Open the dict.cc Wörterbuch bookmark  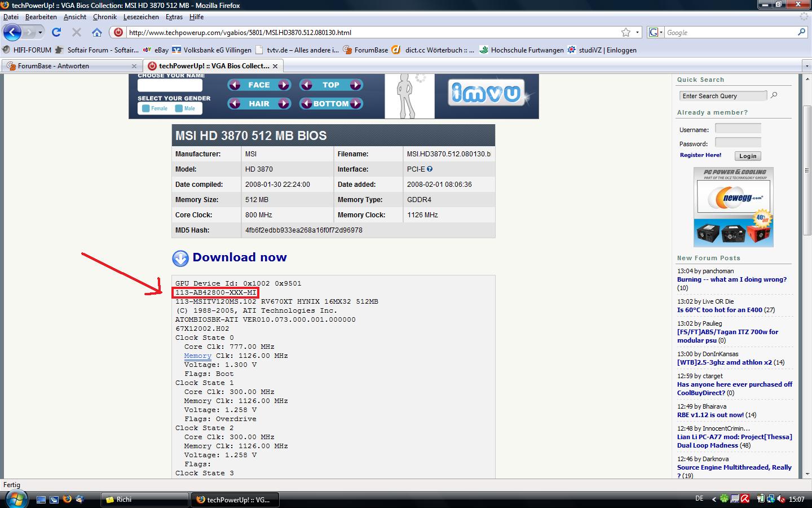coord(434,50)
